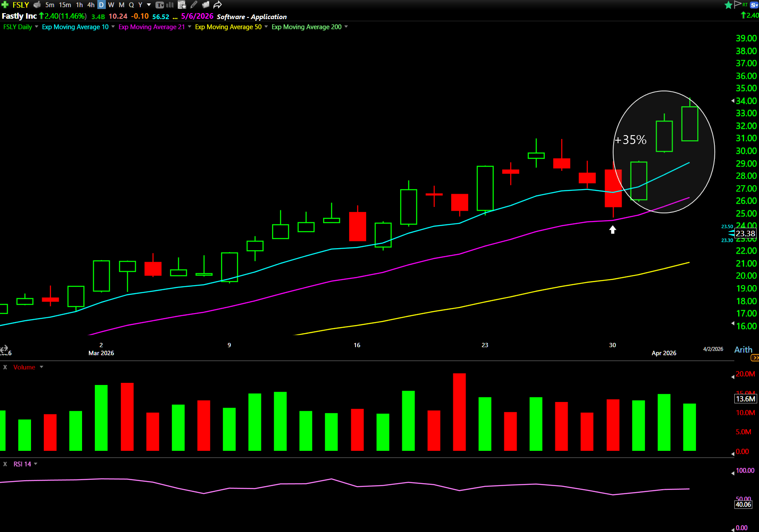Click the flag icon at top right

pyautogui.click(x=738, y=5)
